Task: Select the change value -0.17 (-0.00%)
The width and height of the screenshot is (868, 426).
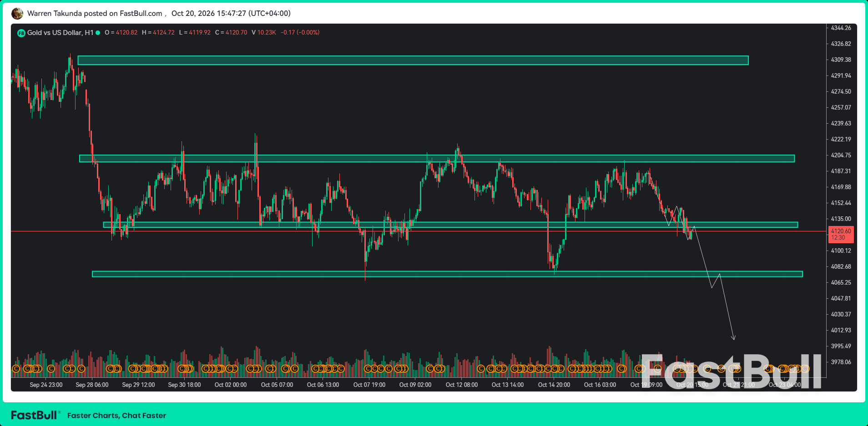Action: (x=300, y=33)
